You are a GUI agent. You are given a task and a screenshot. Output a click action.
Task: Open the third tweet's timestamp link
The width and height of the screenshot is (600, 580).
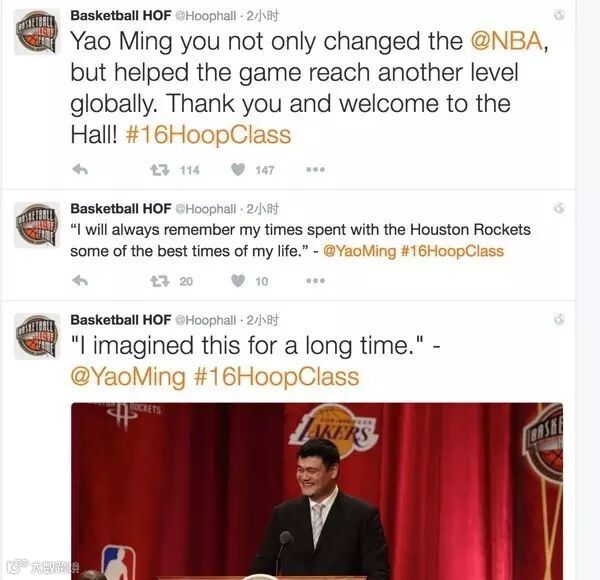[x=262, y=320]
